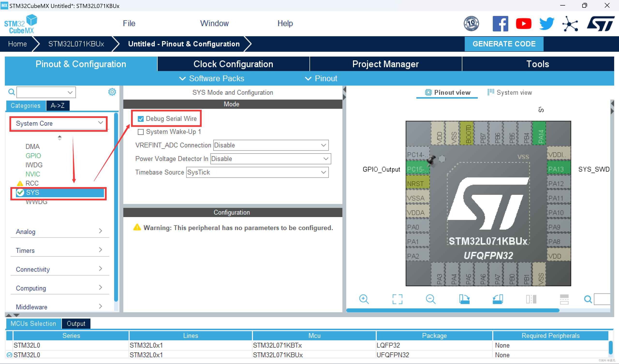
Task: Click the GENERATE CODE button
Action: click(x=504, y=44)
